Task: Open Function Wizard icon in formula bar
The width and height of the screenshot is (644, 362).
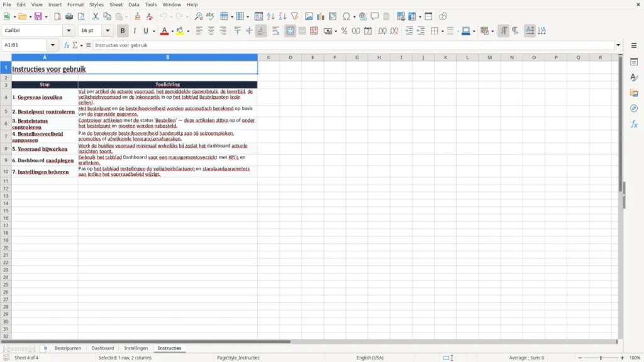Action: pyautogui.click(x=67, y=45)
